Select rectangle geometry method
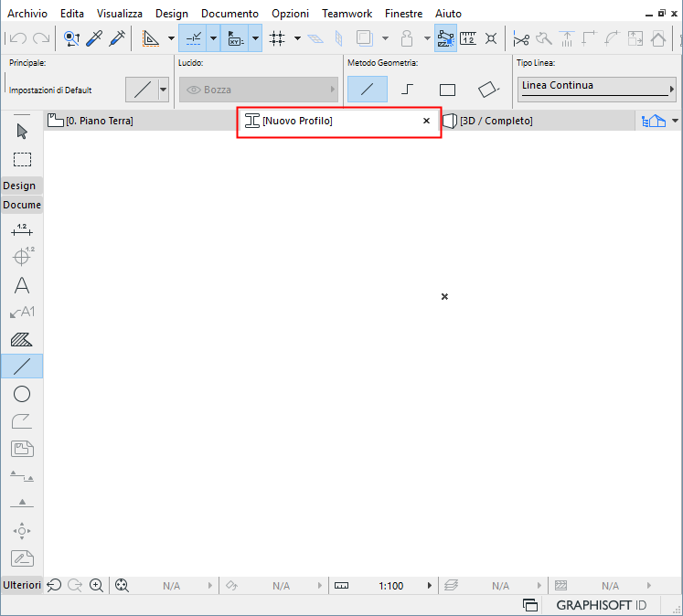683x616 pixels. click(x=447, y=90)
